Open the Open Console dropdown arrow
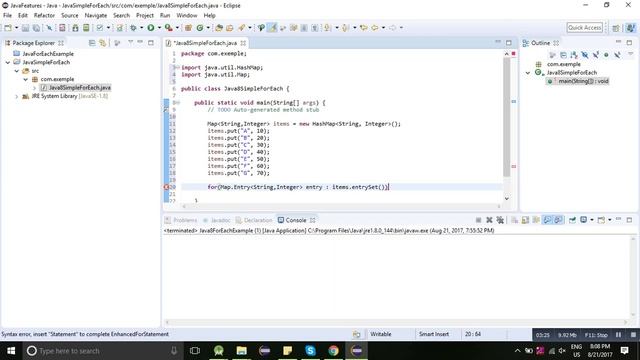640x360 pixels. [609, 220]
